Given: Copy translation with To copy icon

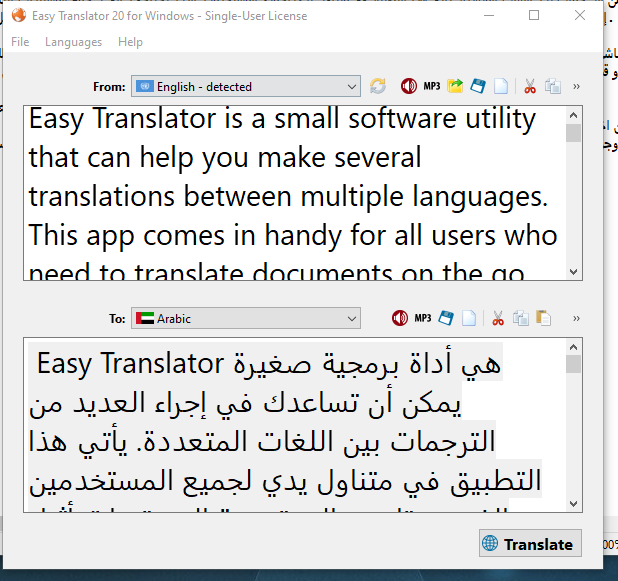Looking at the screenshot, I should pos(521,318).
